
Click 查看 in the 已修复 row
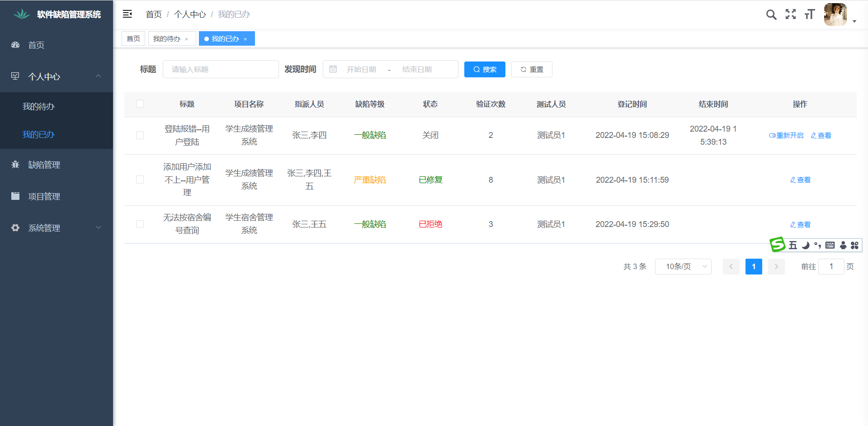pos(800,180)
